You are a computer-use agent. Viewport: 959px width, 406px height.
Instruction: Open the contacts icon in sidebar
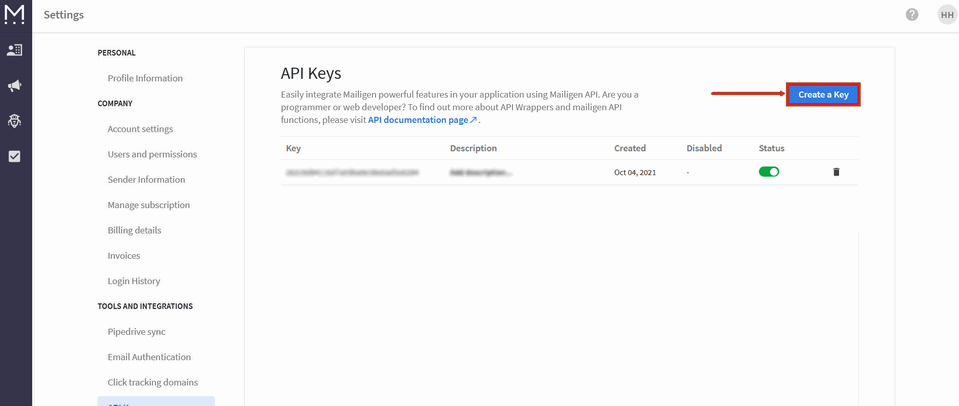click(15, 49)
